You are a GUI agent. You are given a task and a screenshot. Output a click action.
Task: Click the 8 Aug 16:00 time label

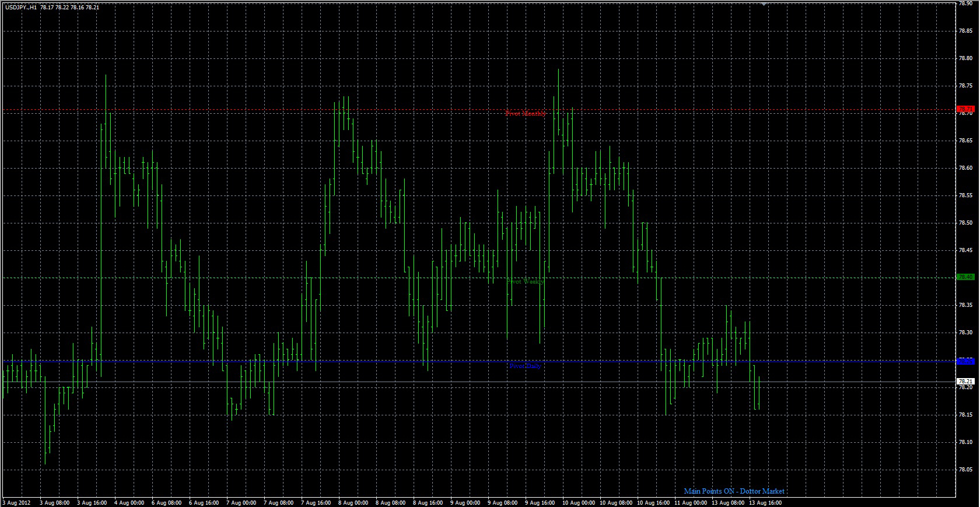428,503
